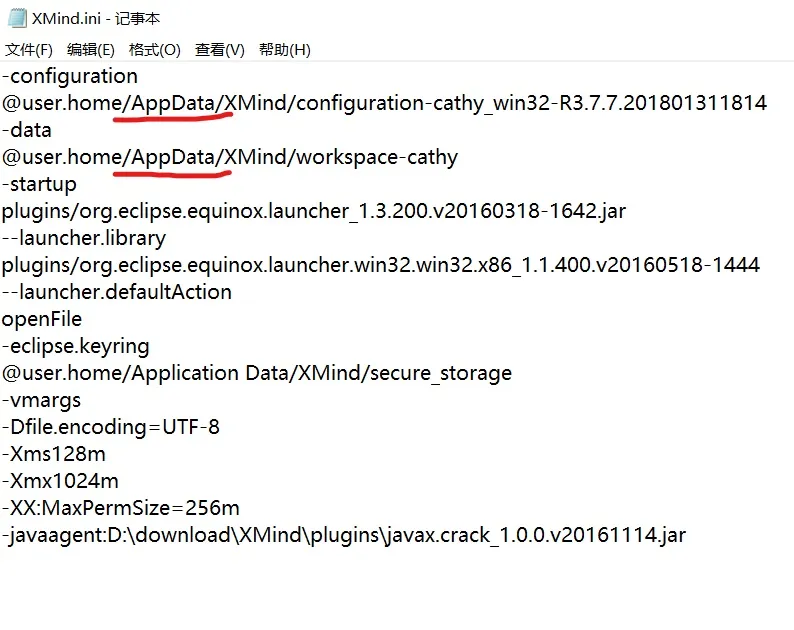Click the Notepad icon in the title bar
This screenshot has height=630, width=794.
pos(16,18)
